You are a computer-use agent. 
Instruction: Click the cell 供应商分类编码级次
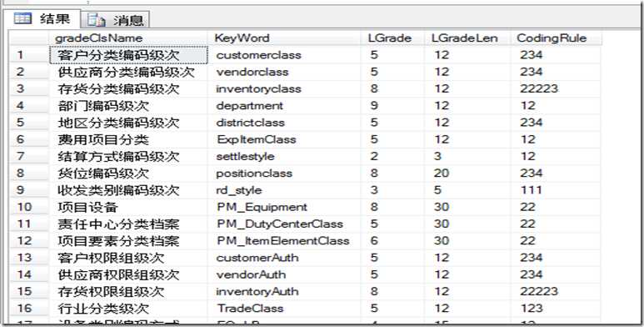coord(128,72)
